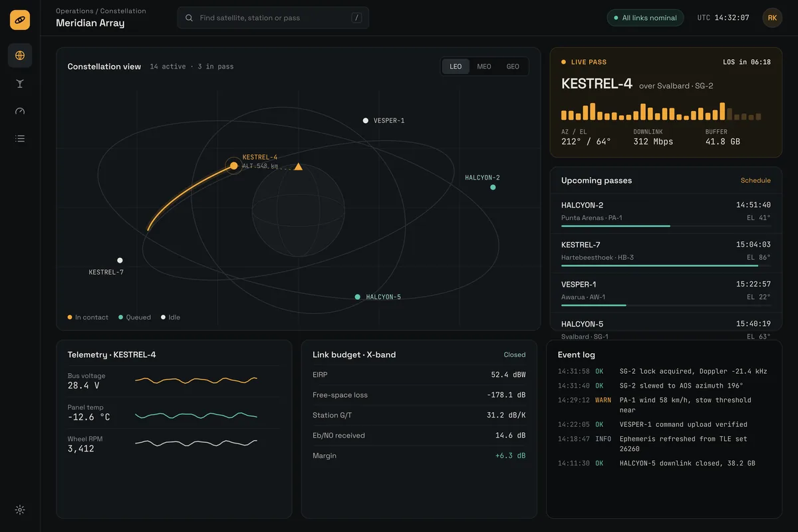Screen dimensions: 798x532
Task: Focus the Find satellite, station or pass field
Action: 273,18
